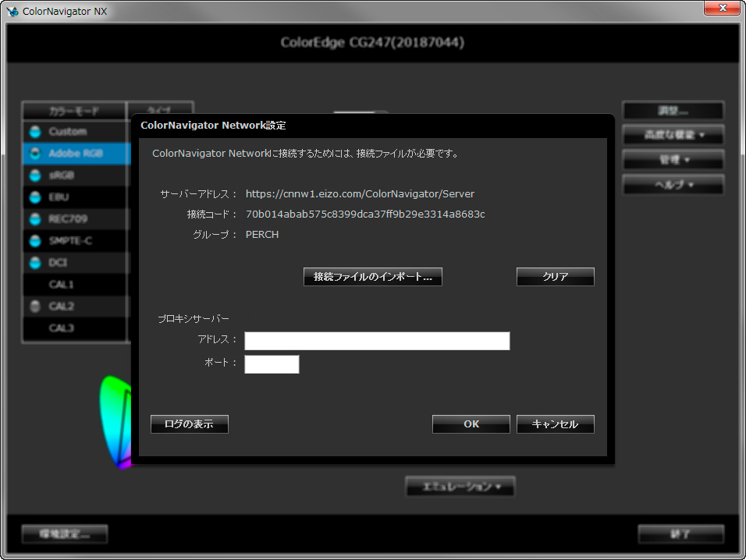Click the blue icon beside Custom
The width and height of the screenshot is (746, 560).
[x=35, y=132]
